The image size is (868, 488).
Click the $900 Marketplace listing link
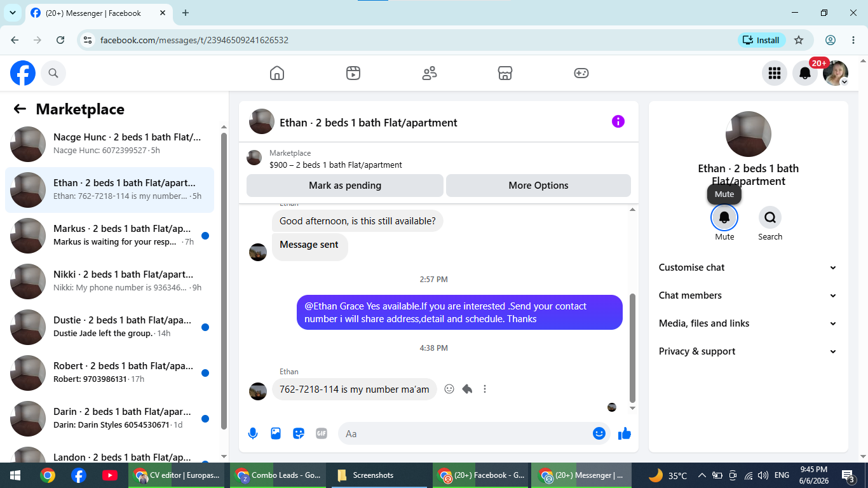(336, 165)
